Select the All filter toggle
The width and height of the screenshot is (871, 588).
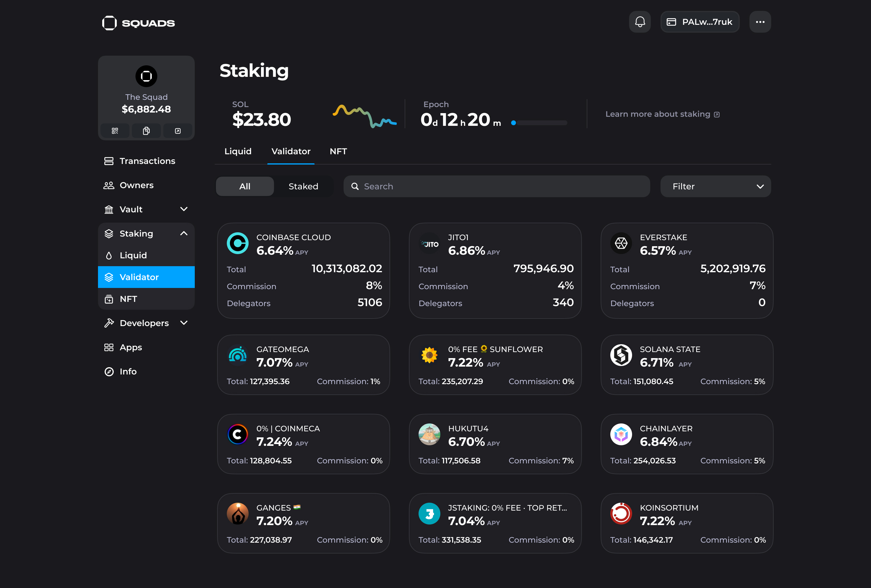click(245, 186)
